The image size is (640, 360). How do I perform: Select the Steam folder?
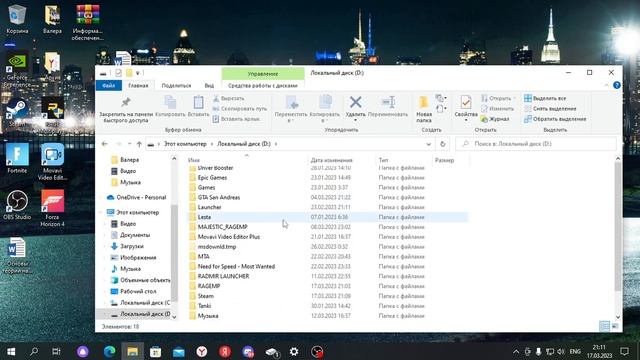click(206, 296)
